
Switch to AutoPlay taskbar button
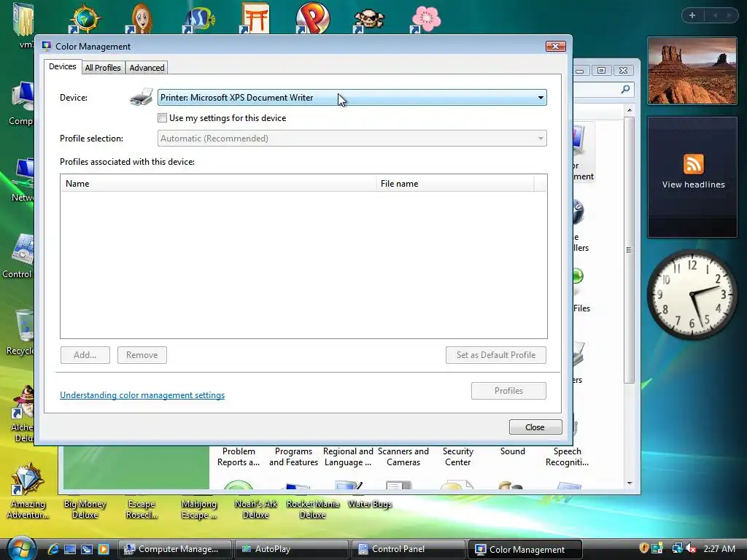click(x=292, y=549)
